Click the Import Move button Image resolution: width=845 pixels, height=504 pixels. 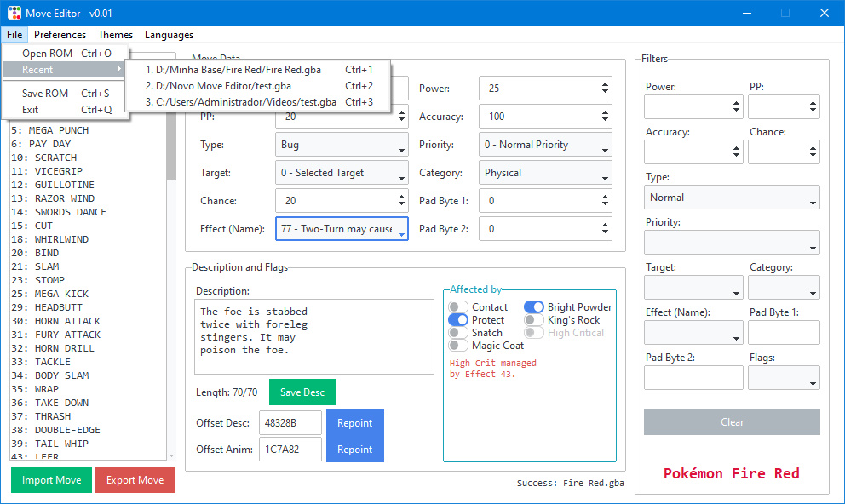coord(51,480)
